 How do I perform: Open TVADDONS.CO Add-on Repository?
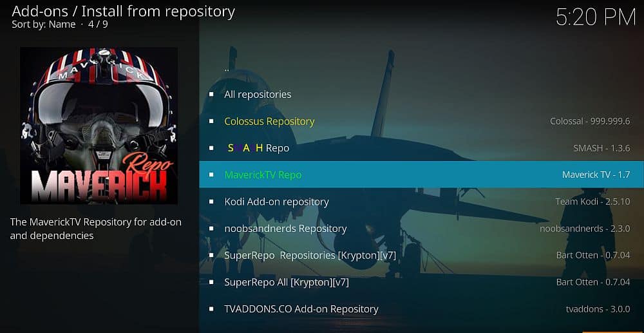coord(421,309)
